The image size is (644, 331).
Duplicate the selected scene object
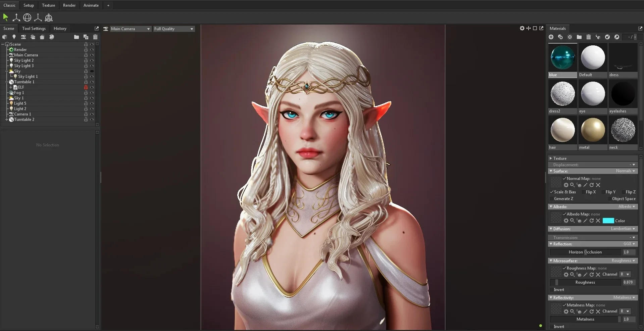[86, 37]
